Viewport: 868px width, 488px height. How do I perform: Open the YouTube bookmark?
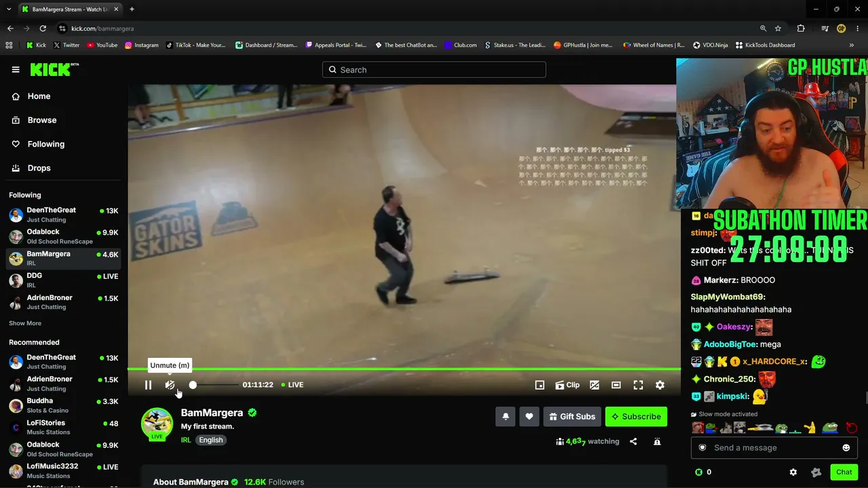point(102,45)
